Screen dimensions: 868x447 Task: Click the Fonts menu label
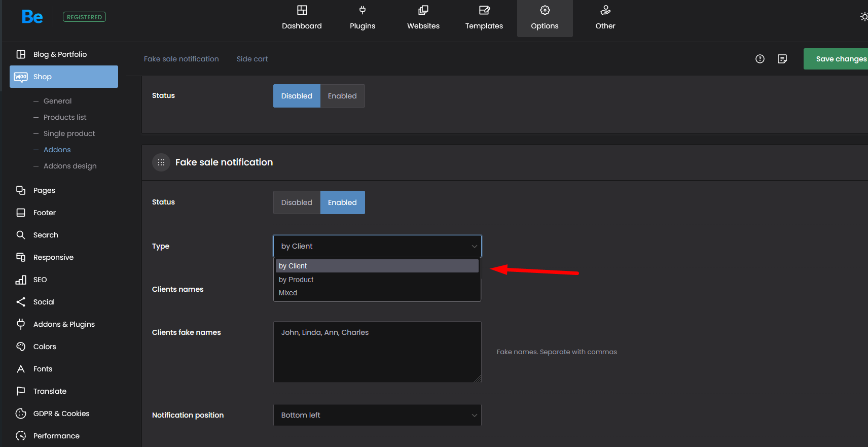(43, 369)
